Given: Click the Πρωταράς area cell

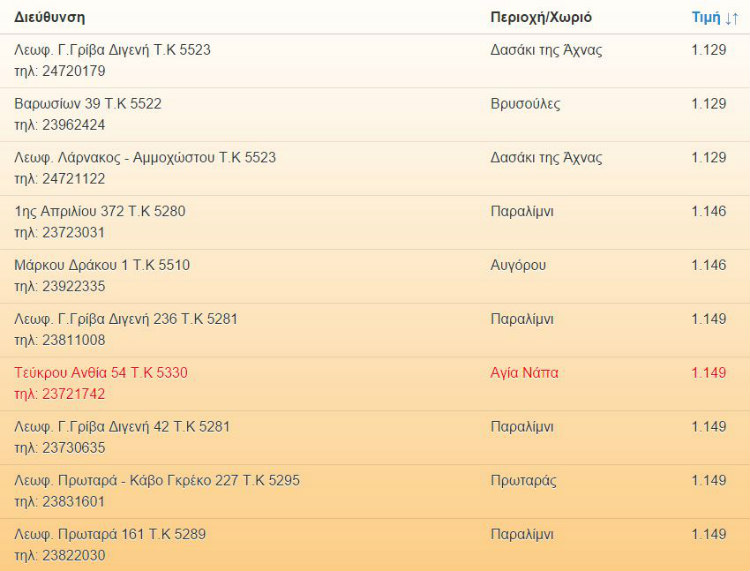Looking at the screenshot, I should coord(524,481).
